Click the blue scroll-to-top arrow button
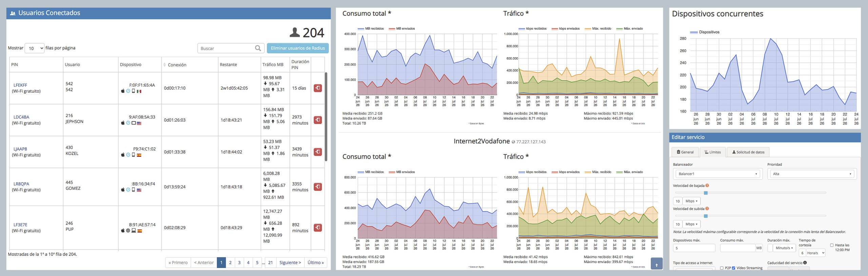 656,264
